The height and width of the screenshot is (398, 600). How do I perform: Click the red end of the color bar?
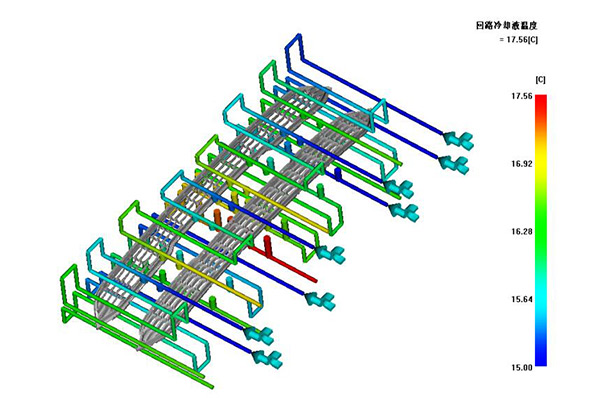point(541,100)
